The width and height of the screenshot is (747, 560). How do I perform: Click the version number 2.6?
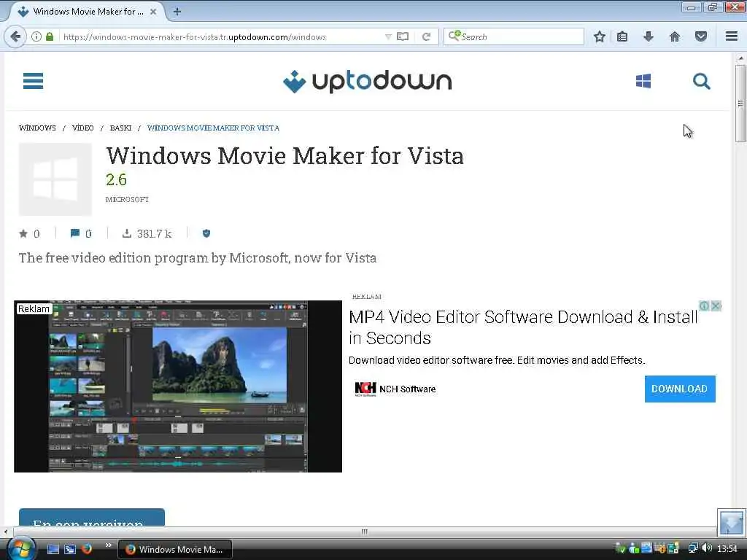point(116,180)
